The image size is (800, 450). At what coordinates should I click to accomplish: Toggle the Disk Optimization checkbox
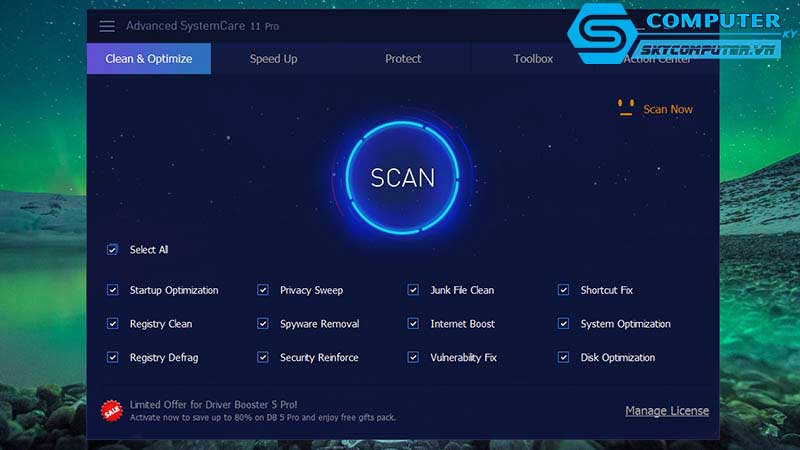563,357
